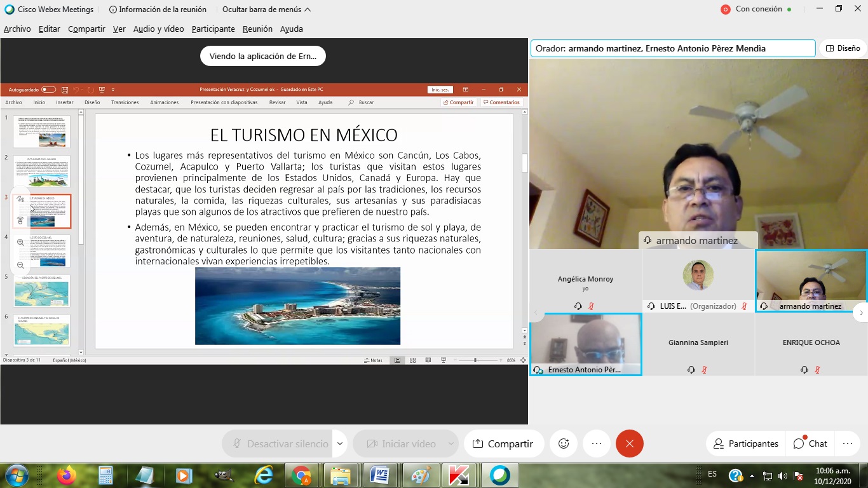
Task: Open audio options arrow next to Desactivar silencio
Action: point(340,444)
